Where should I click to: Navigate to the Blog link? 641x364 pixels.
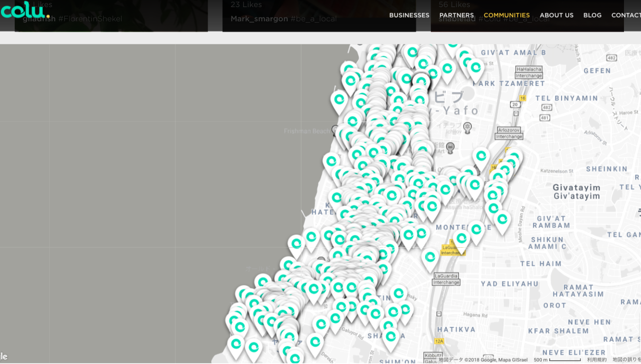tap(592, 15)
